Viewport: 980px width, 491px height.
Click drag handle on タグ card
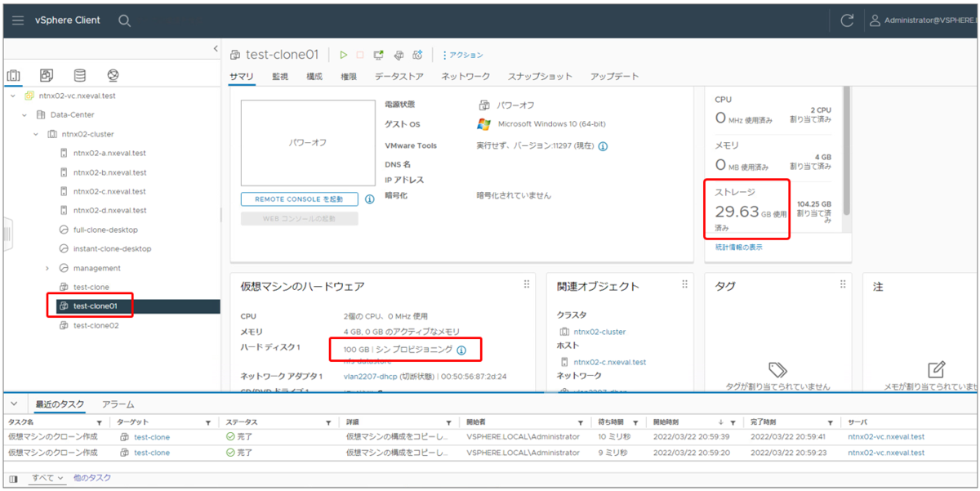[843, 284]
